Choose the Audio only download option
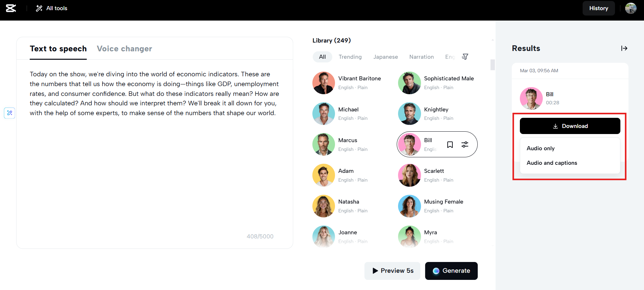Viewport: 644px width, 290px height. (x=540, y=148)
